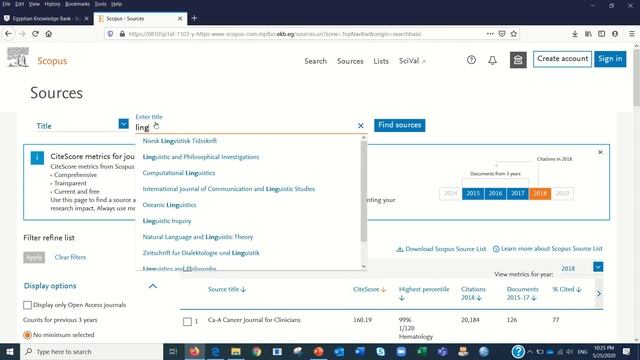Open Learn more about Scopus Source List
This screenshot has height=360, width=640.
click(547, 249)
